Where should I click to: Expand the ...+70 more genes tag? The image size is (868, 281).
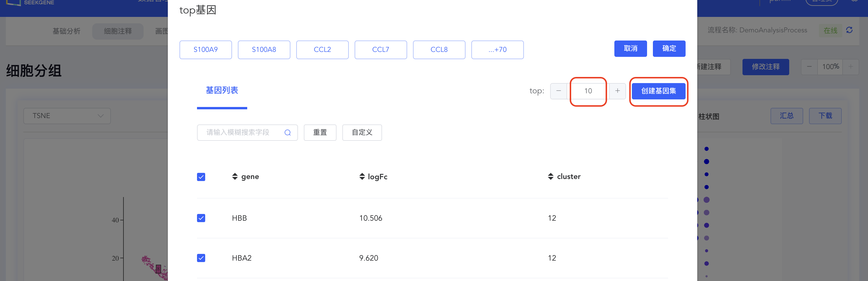click(x=497, y=50)
